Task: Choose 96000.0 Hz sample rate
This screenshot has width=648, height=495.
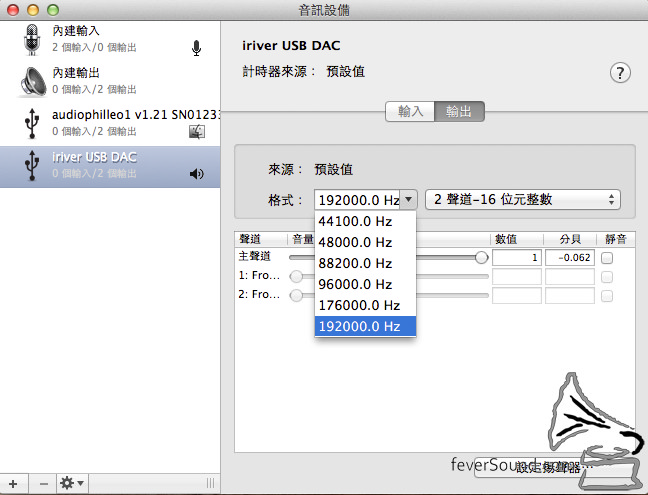Action: pyautogui.click(x=365, y=285)
